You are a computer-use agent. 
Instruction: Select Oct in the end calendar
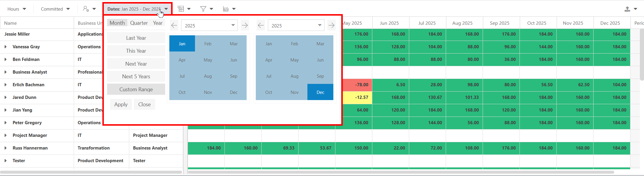pyautogui.click(x=269, y=92)
